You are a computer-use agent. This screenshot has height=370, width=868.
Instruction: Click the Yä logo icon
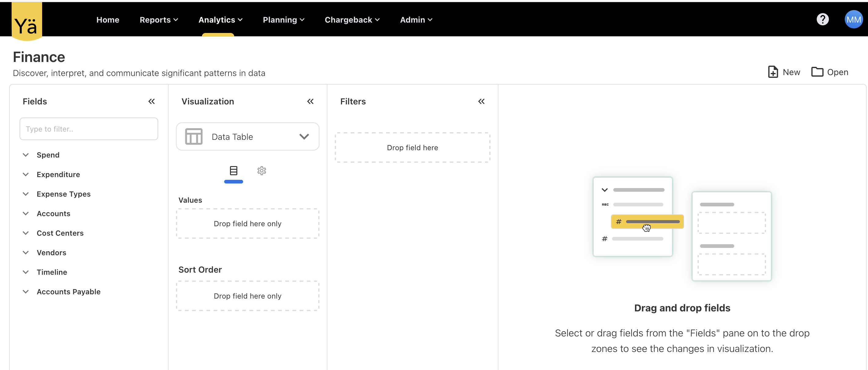pos(27,22)
